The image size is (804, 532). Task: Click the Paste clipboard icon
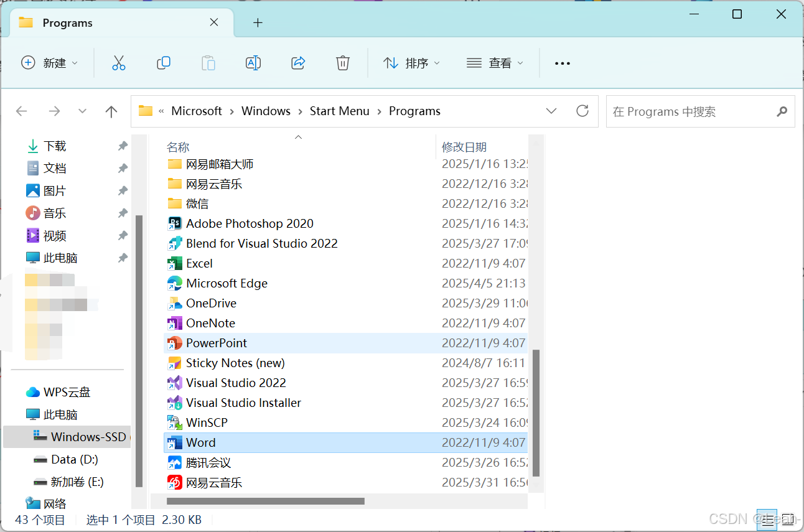[208, 63]
